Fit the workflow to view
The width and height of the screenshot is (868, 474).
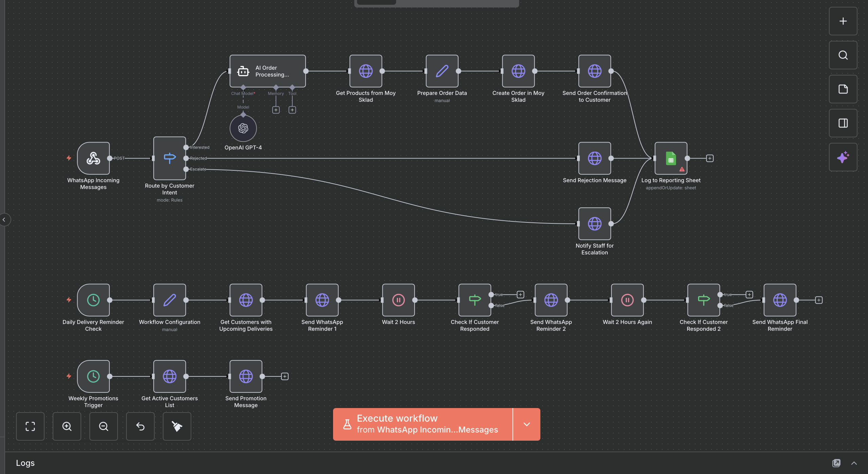click(x=30, y=426)
